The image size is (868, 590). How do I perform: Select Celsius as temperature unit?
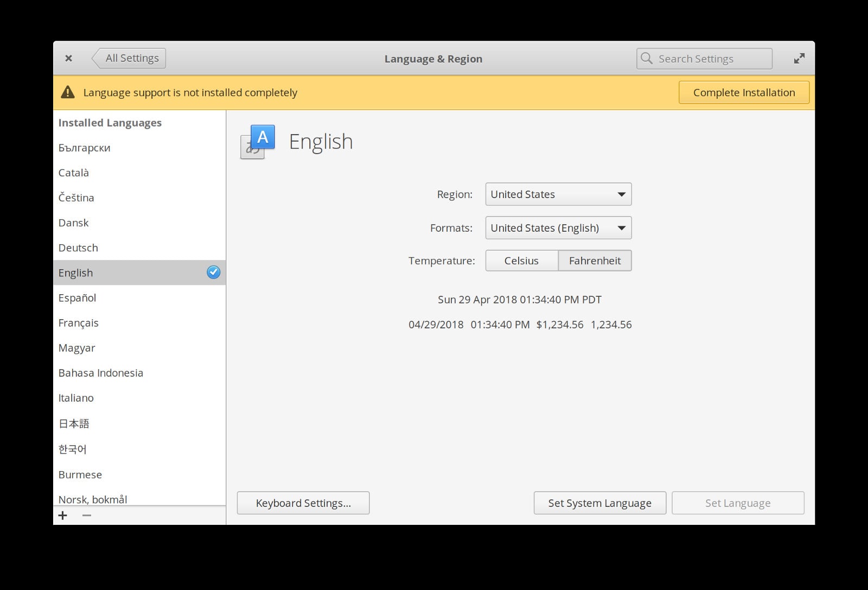(x=521, y=261)
